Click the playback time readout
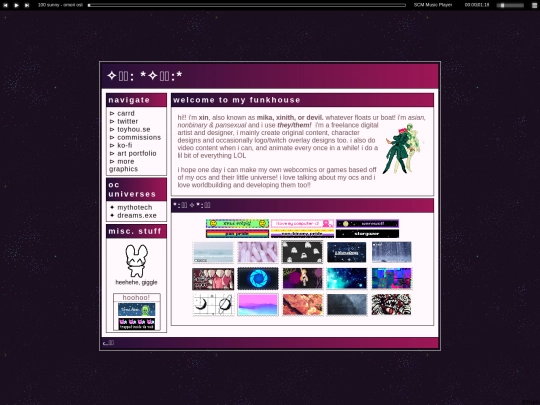540x405 pixels. pos(477,5)
